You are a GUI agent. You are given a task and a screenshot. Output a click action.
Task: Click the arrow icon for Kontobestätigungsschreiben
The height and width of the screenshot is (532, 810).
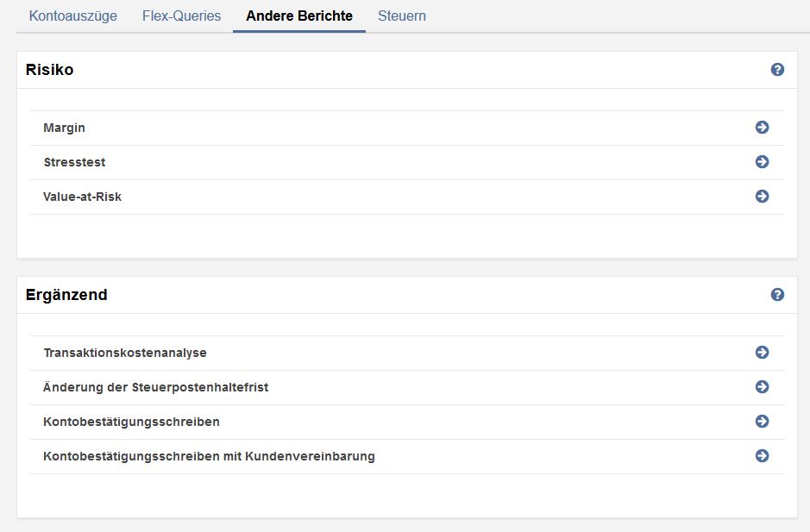tap(762, 422)
